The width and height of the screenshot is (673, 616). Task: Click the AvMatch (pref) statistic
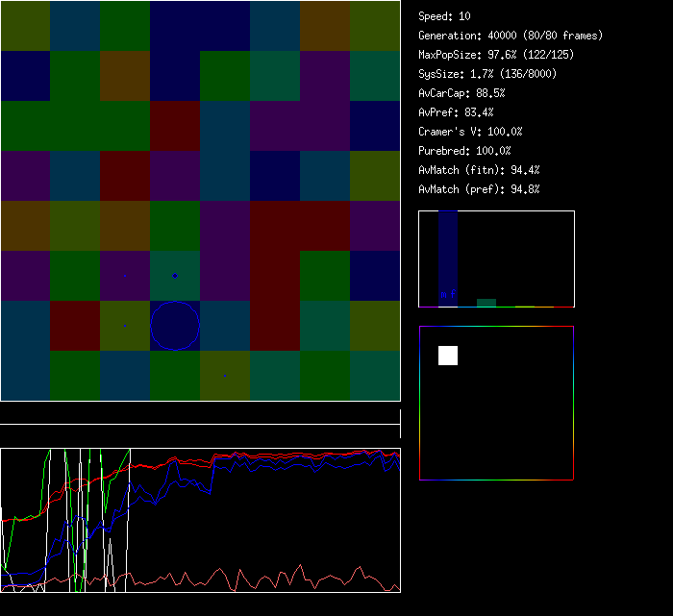coord(479,189)
